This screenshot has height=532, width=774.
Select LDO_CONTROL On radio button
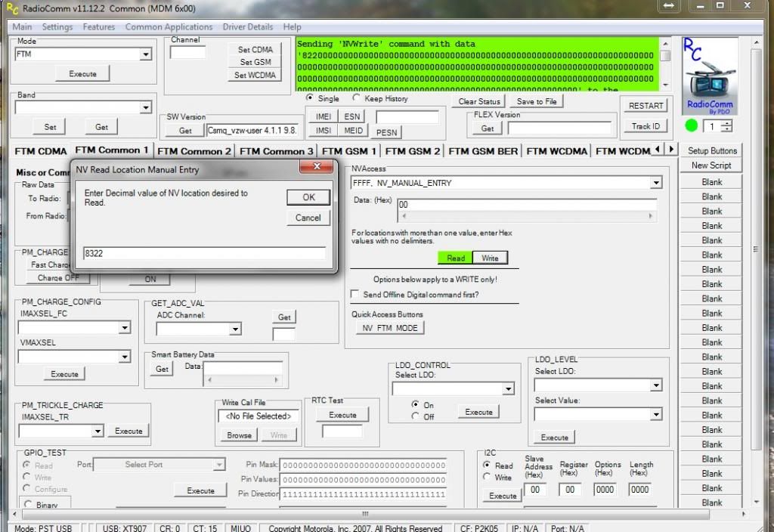coord(415,404)
